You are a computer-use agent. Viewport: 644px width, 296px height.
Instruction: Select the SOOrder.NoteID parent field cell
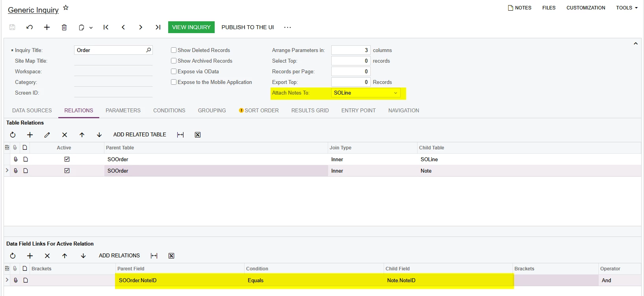(180, 280)
